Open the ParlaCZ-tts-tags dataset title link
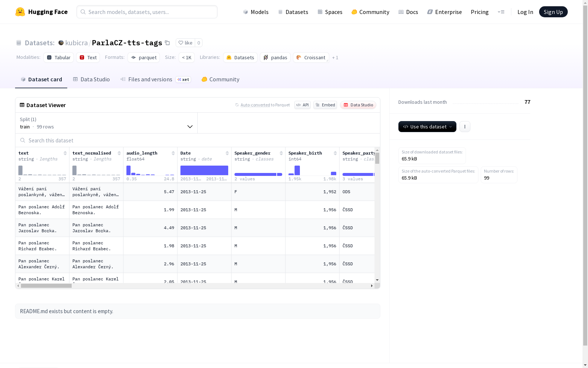The width and height of the screenshot is (588, 368). (127, 43)
